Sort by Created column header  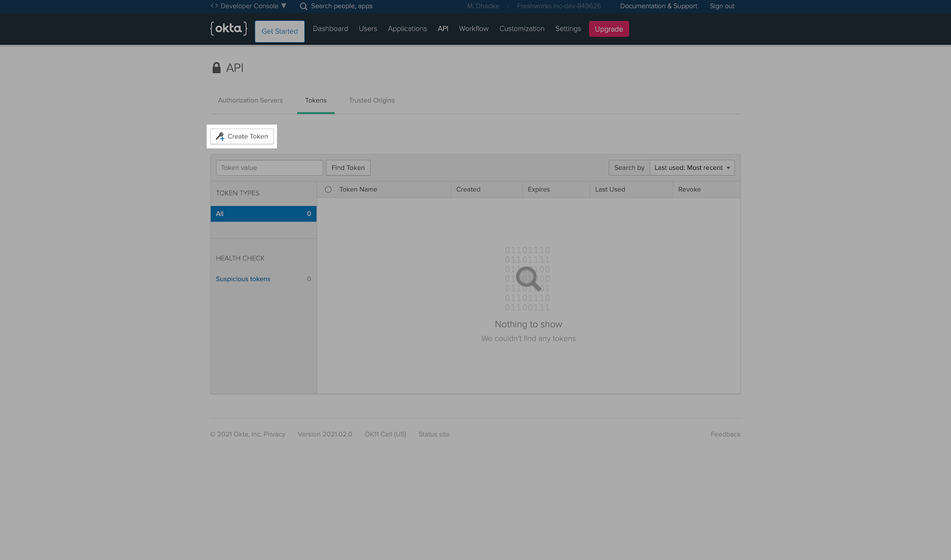pyautogui.click(x=468, y=189)
